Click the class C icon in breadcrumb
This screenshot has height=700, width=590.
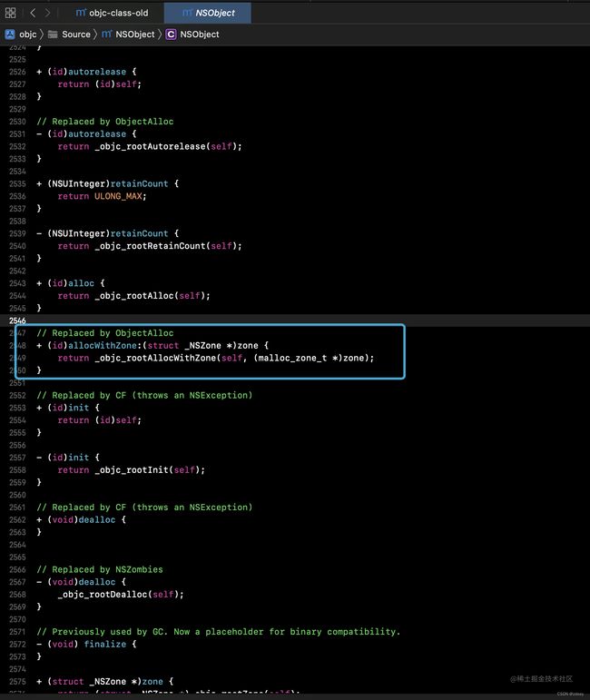171,35
